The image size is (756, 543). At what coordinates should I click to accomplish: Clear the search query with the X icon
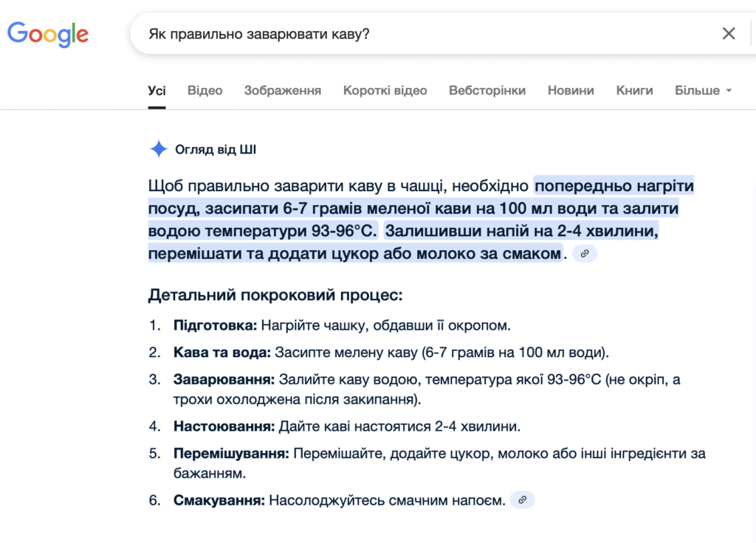pos(728,34)
